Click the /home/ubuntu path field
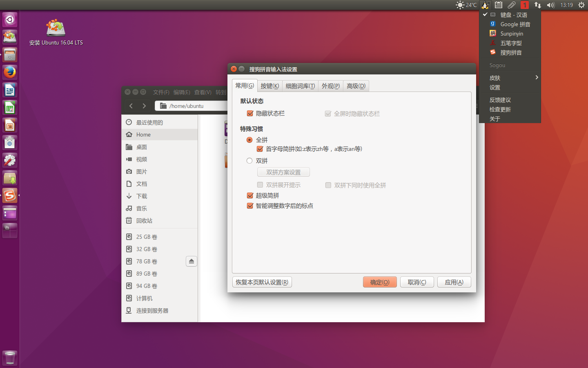 point(192,106)
